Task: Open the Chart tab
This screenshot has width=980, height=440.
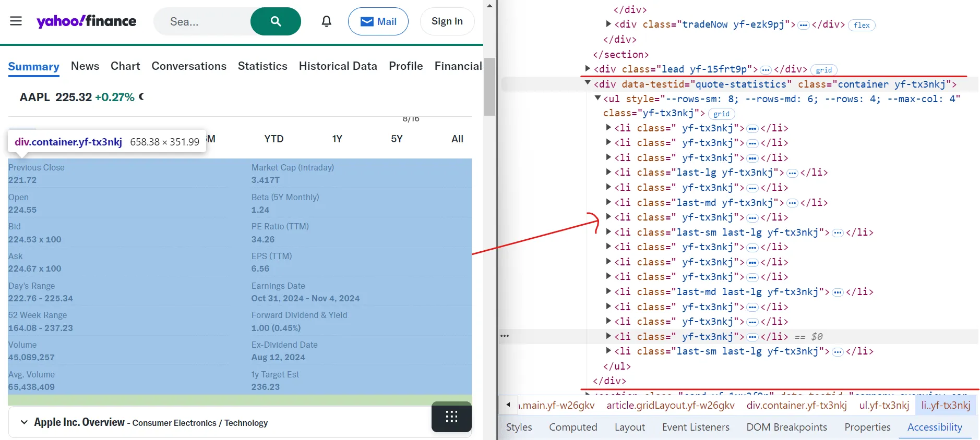Action: (x=125, y=66)
